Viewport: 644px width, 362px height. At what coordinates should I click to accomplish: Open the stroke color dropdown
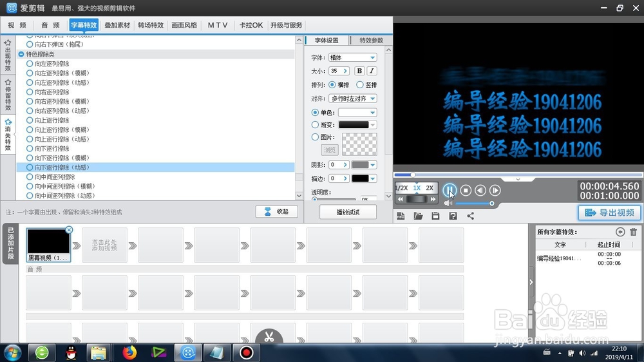[365, 178]
